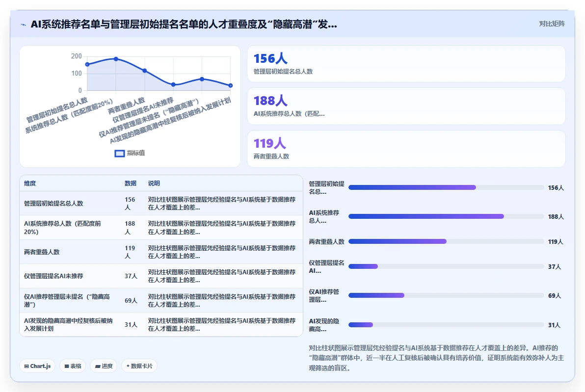Viewport: 585px width, 392px height.
Task: Click the 管理层初始提名总人数 card caption
Action: [x=283, y=71]
